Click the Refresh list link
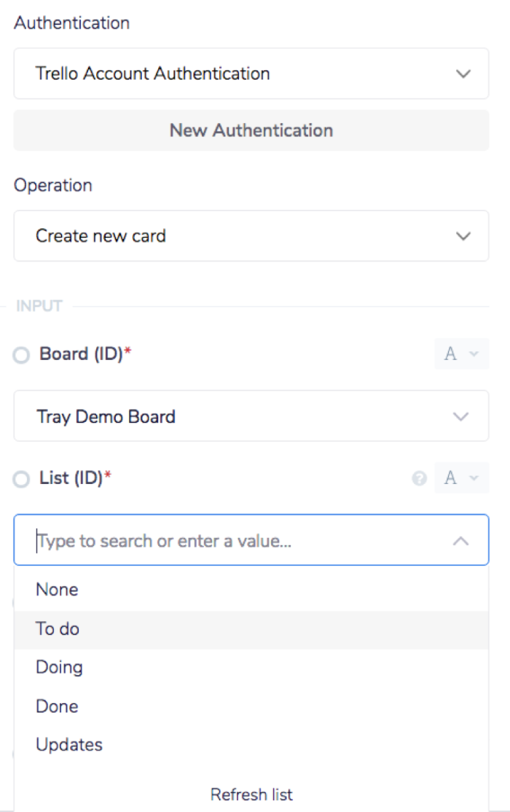 [251, 794]
